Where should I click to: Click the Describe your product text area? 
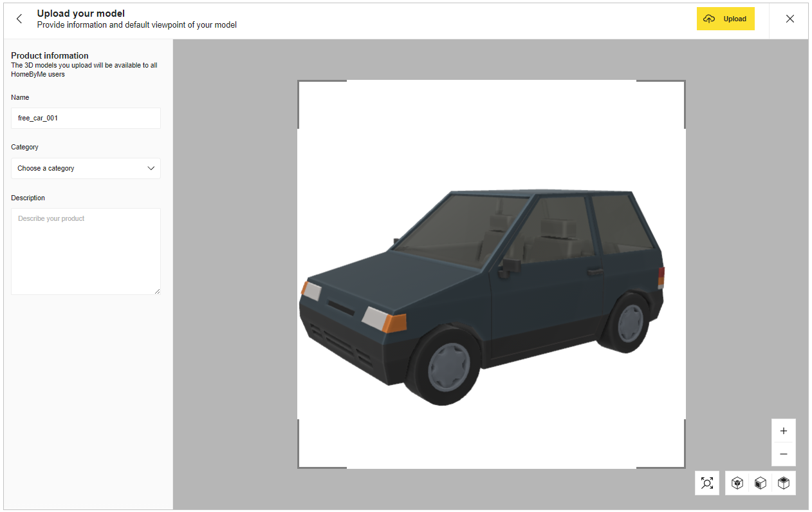pyautogui.click(x=86, y=251)
